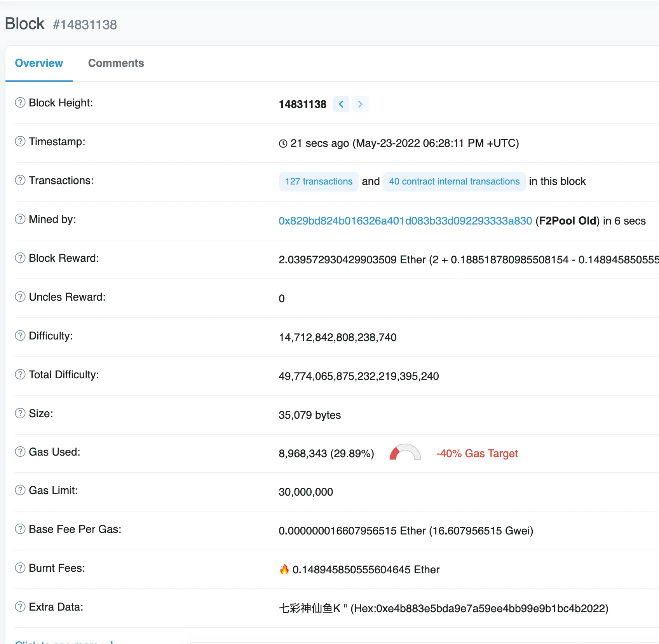View the 40 contract internal transactions
Viewport: 659px width, 644px height.
click(x=454, y=181)
